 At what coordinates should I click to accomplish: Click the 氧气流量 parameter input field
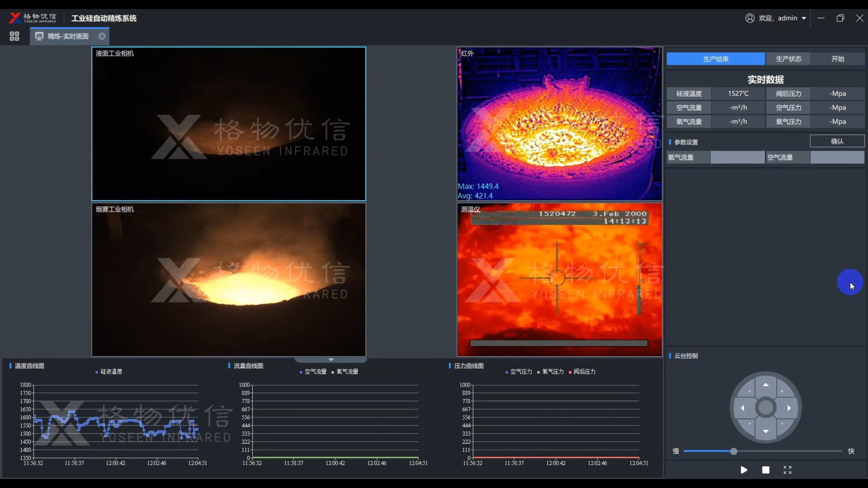click(x=737, y=157)
